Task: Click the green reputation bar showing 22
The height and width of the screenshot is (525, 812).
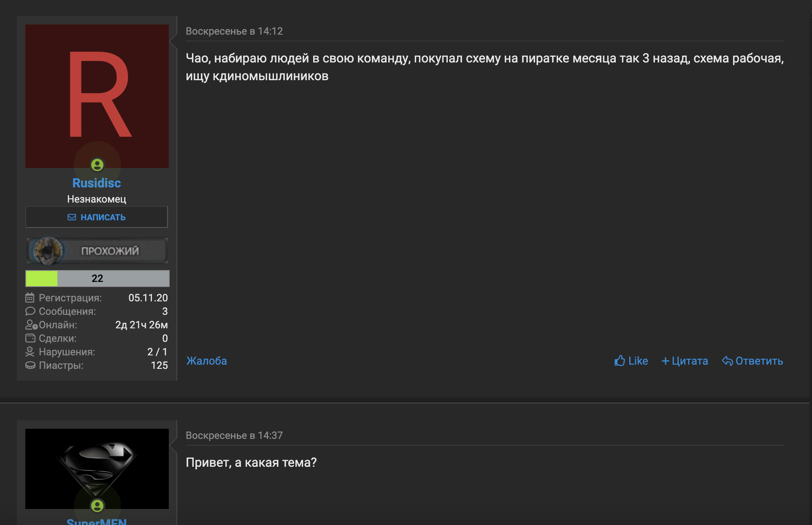Action: pyautogui.click(x=97, y=279)
